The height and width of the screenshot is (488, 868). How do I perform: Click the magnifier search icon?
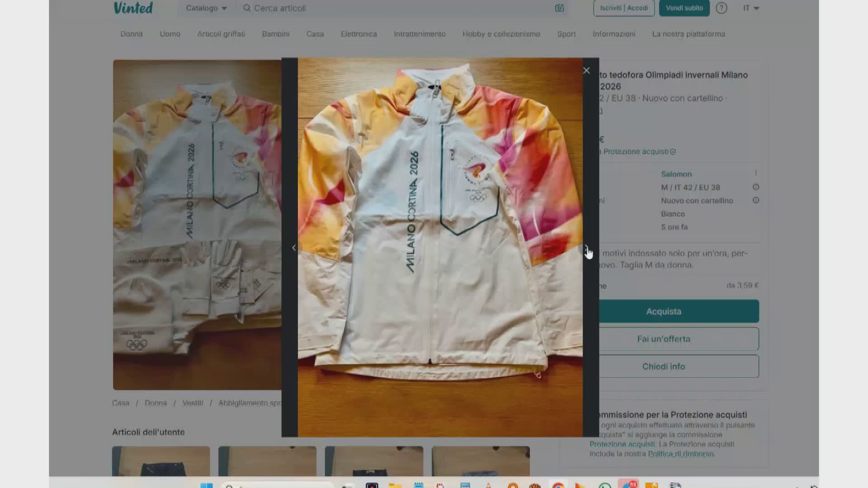click(x=247, y=8)
